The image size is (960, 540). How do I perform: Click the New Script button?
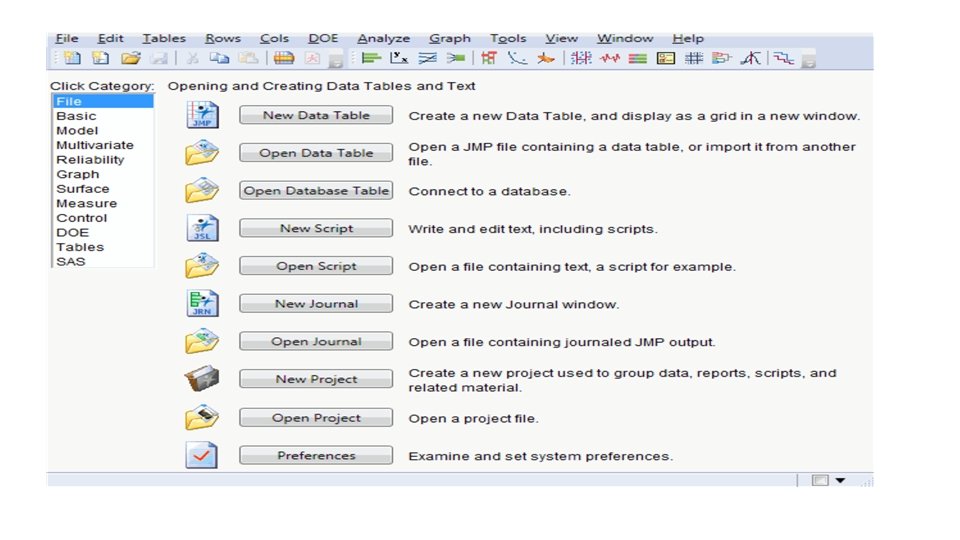[x=316, y=228]
